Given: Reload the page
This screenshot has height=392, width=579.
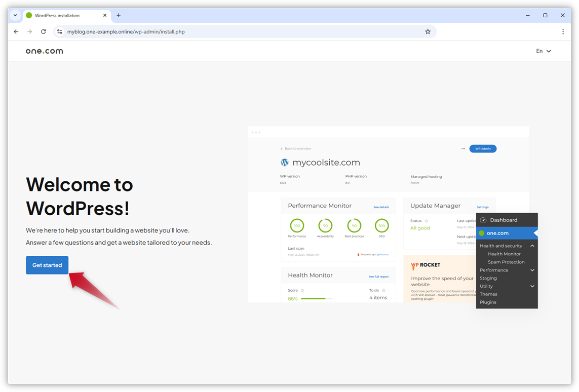Looking at the screenshot, I should coord(43,31).
